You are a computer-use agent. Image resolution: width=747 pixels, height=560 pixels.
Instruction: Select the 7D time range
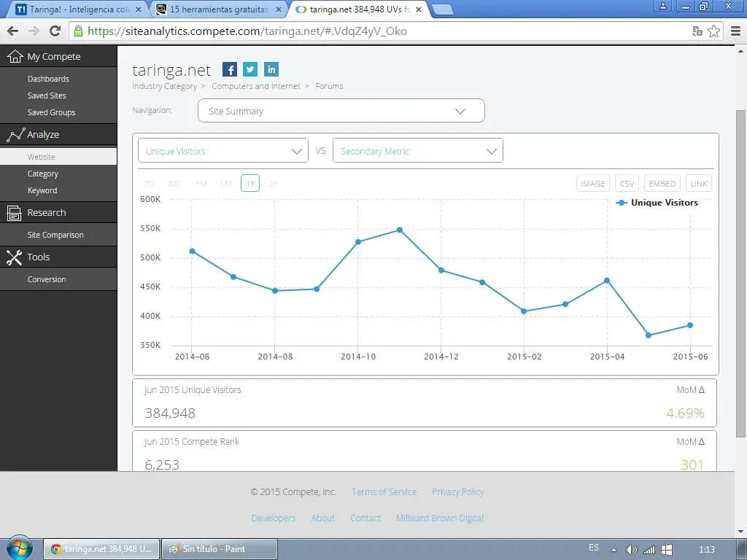(x=149, y=184)
